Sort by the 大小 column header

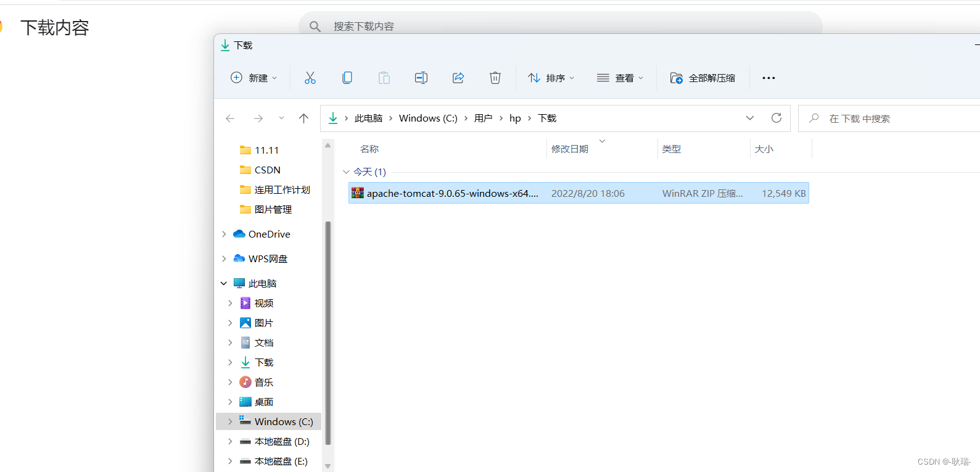tap(764, 149)
